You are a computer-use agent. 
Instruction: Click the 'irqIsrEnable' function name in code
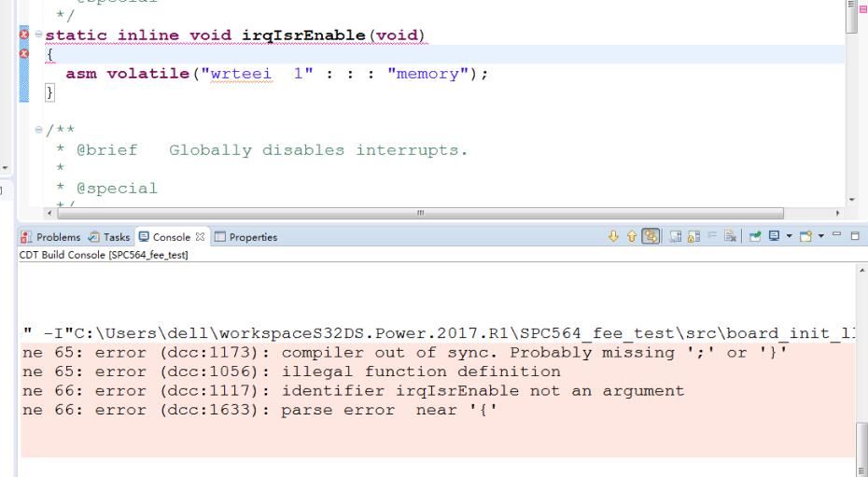click(x=303, y=35)
